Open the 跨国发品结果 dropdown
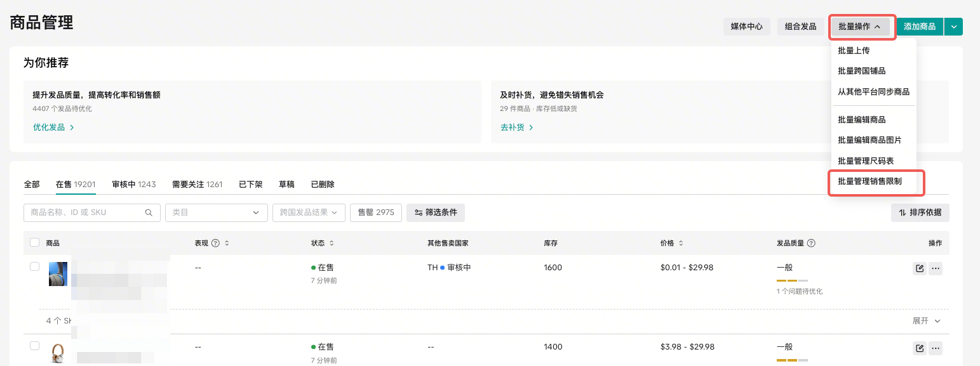The width and height of the screenshot is (980, 366). (x=309, y=212)
